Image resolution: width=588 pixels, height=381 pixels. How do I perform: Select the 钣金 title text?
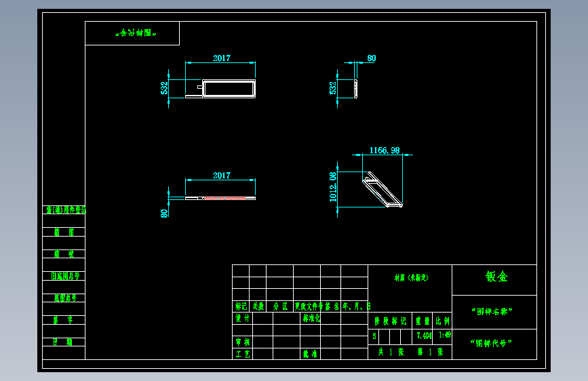[x=496, y=277]
